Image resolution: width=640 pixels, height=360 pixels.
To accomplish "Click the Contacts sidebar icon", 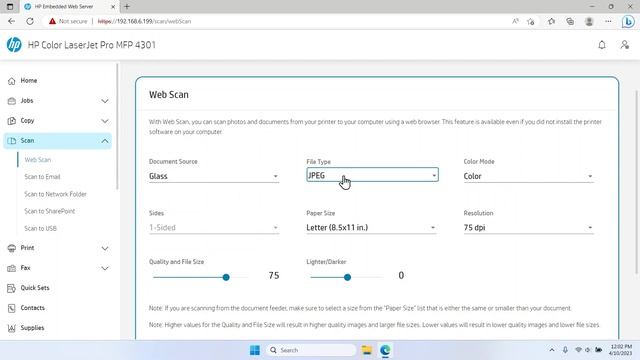I will point(11,308).
